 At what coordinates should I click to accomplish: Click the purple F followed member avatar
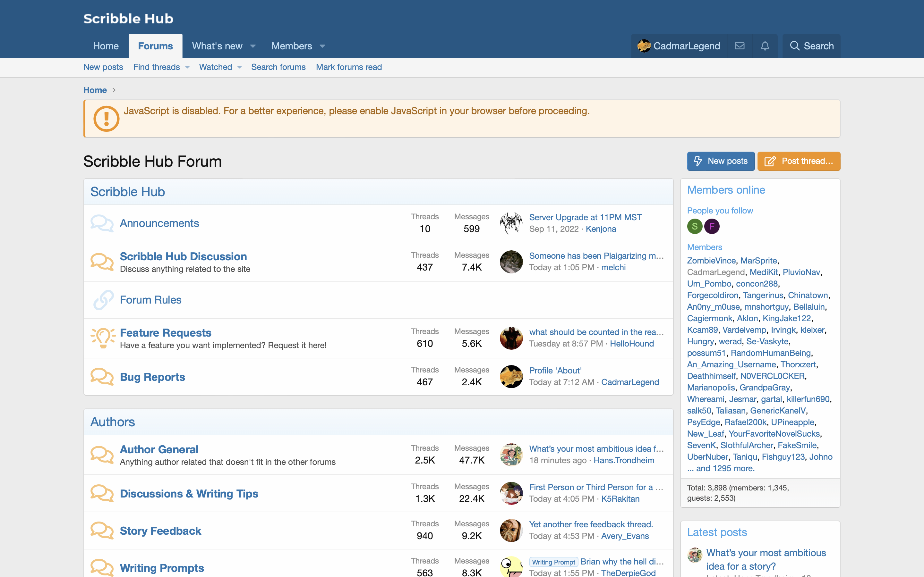(x=712, y=226)
